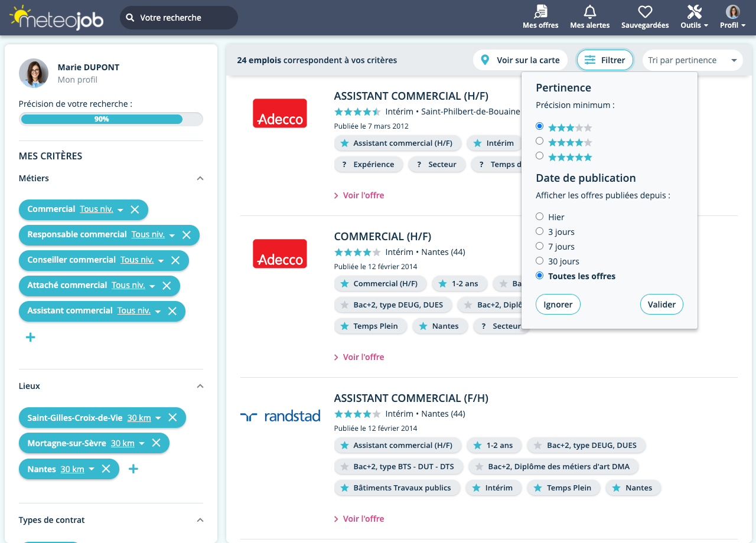Screen dimensions: 756x543
Task: Open 30 km dropdown for Saint-Gilles-Croix-de-Vie
Action: pyautogui.click(x=144, y=418)
